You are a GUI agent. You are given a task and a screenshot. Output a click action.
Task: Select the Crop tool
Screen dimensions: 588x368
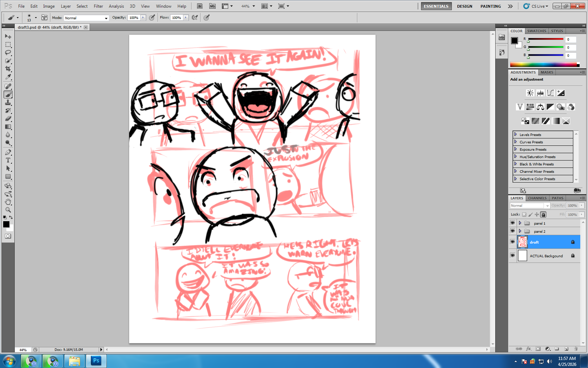(x=8, y=69)
